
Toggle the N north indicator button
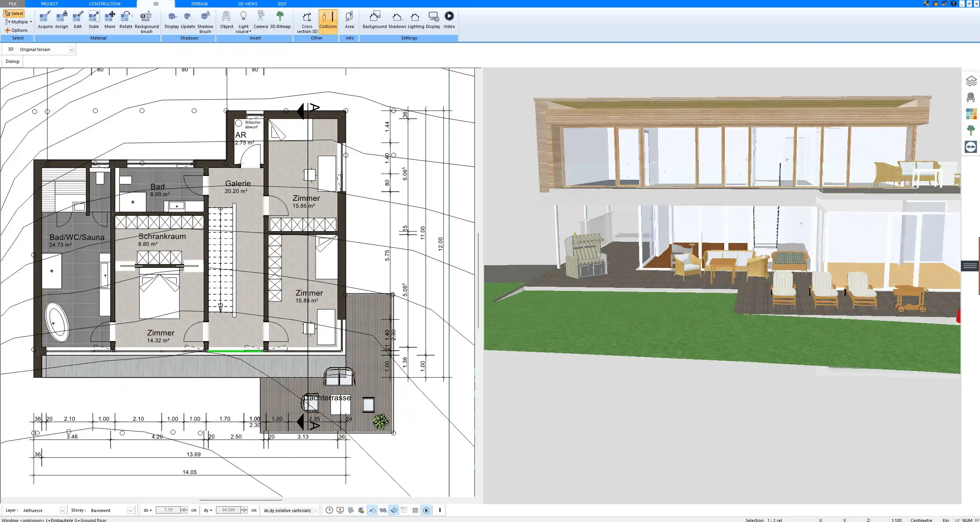tap(426, 510)
